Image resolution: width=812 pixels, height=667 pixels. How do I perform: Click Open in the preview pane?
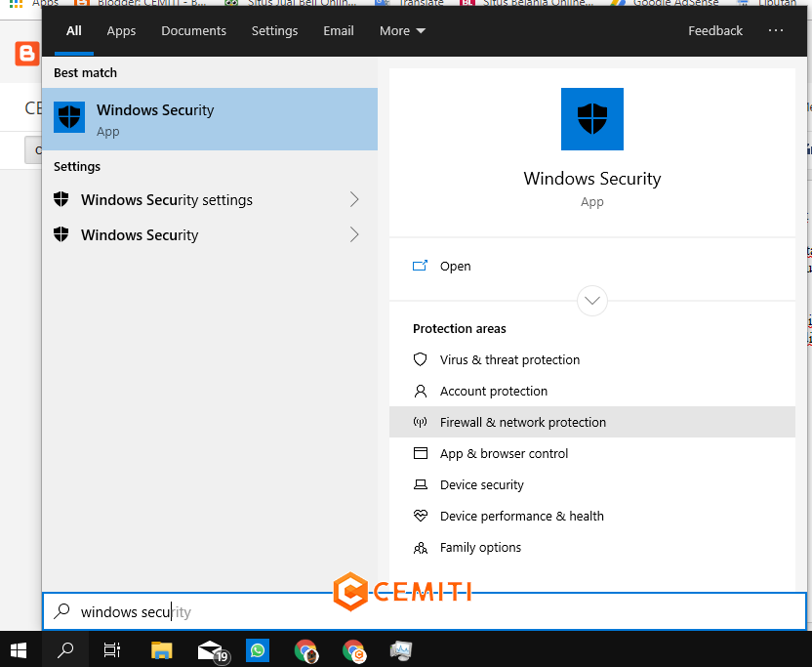[x=591, y=266]
